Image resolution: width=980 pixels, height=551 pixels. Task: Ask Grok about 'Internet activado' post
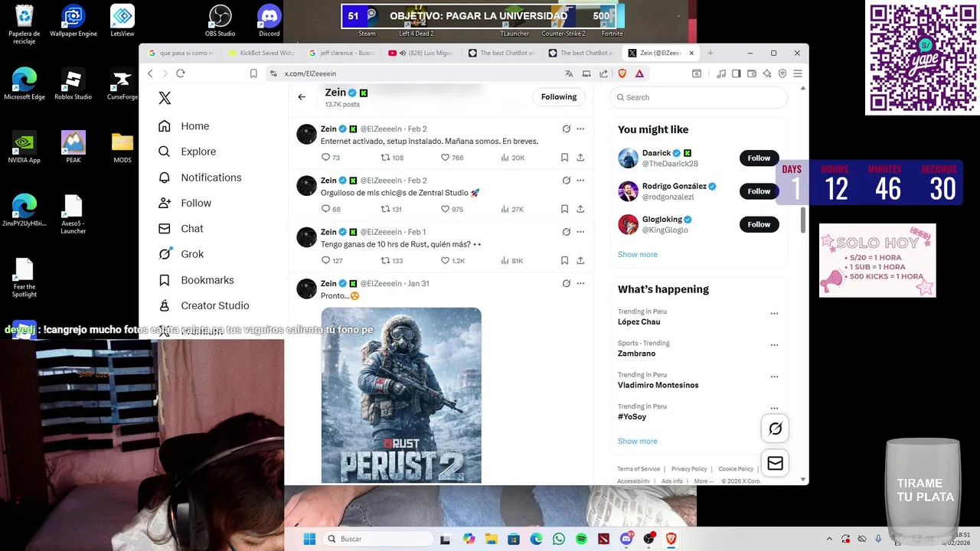(566, 129)
